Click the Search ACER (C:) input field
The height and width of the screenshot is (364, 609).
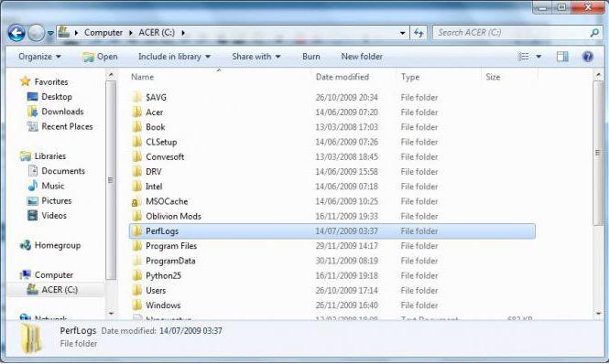(x=511, y=33)
